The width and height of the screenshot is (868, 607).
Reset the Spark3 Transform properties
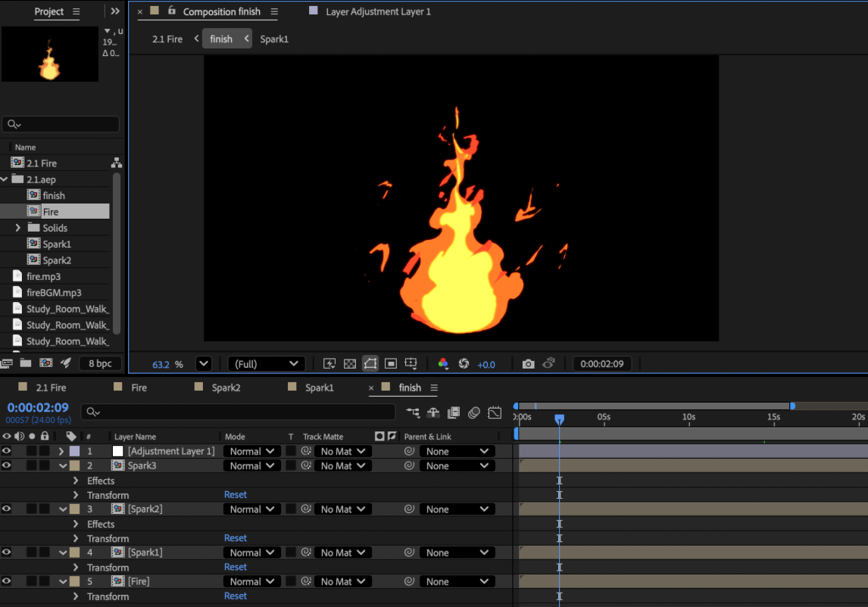coord(236,495)
